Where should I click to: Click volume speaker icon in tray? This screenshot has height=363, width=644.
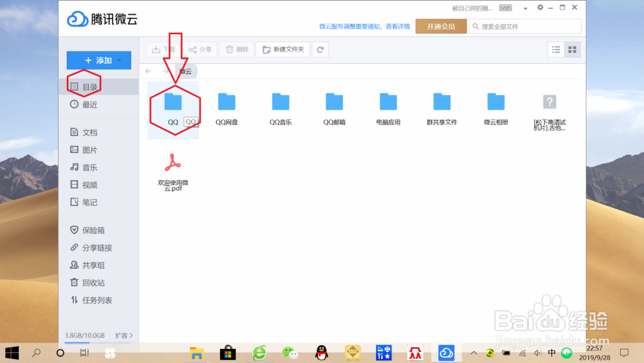pyautogui.click(x=538, y=353)
